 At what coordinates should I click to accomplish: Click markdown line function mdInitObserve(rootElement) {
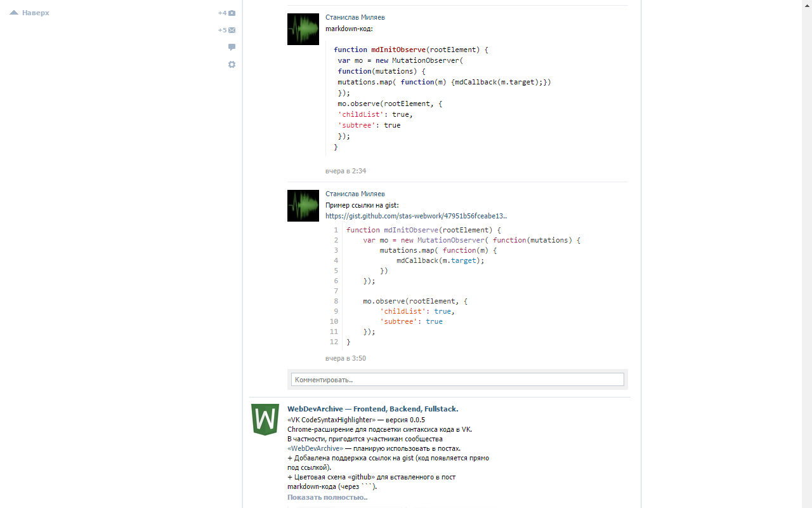coord(411,50)
